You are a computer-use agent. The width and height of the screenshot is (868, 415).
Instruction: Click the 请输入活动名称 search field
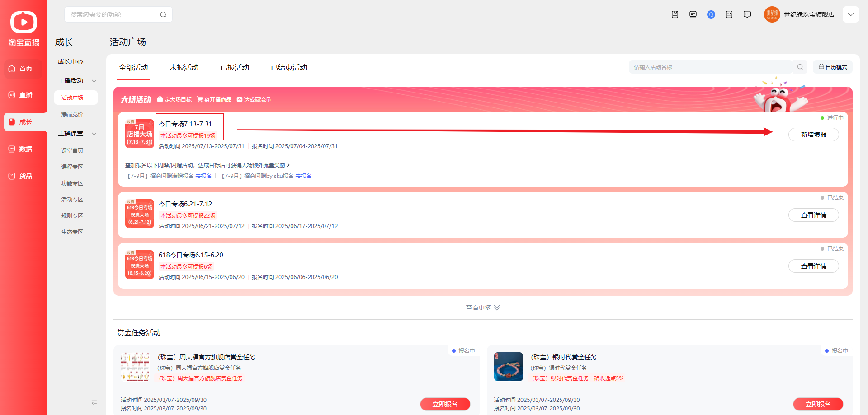710,67
